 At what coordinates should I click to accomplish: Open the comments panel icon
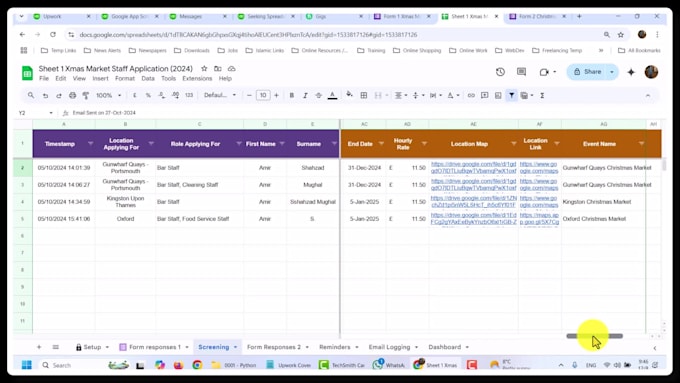point(521,72)
